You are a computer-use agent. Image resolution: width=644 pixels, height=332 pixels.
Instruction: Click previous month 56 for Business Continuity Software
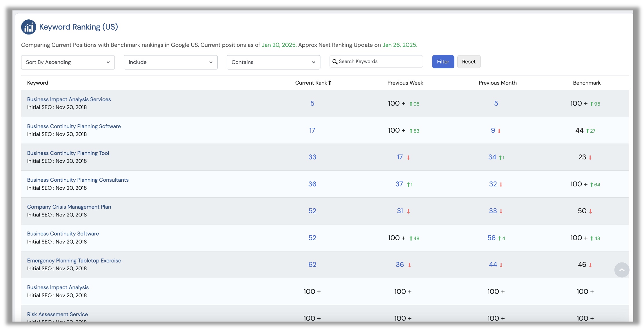pyautogui.click(x=491, y=238)
